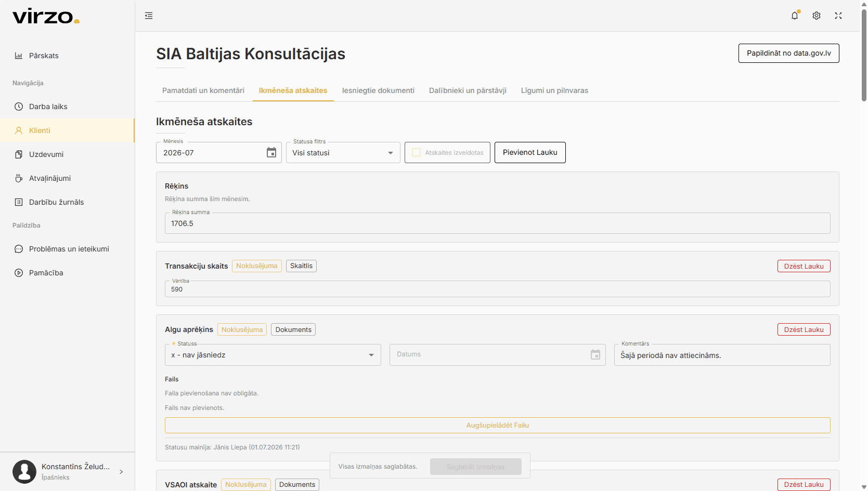Delete the Algu aprēķins field
The image size is (868, 491).
click(804, 329)
